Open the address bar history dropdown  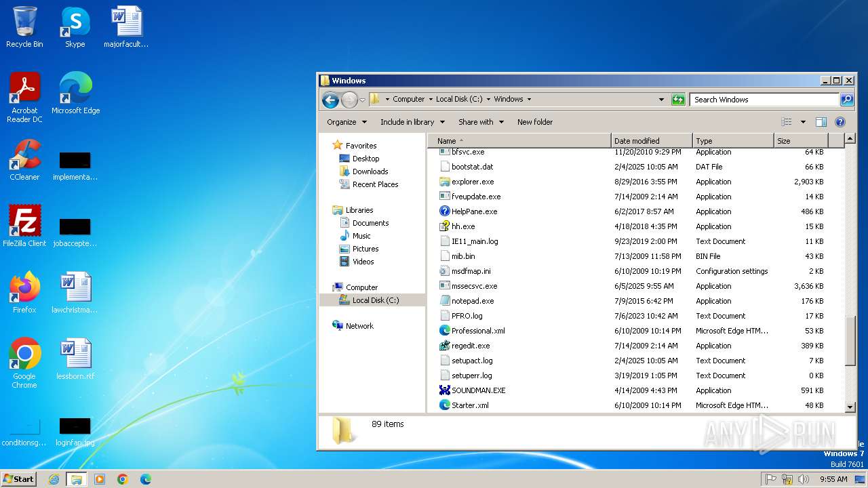(662, 100)
